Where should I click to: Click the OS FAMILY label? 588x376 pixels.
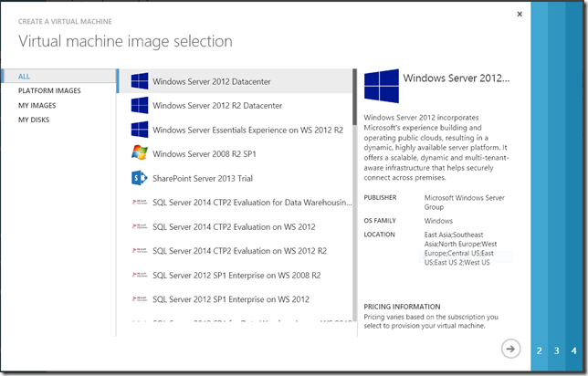coord(380,221)
